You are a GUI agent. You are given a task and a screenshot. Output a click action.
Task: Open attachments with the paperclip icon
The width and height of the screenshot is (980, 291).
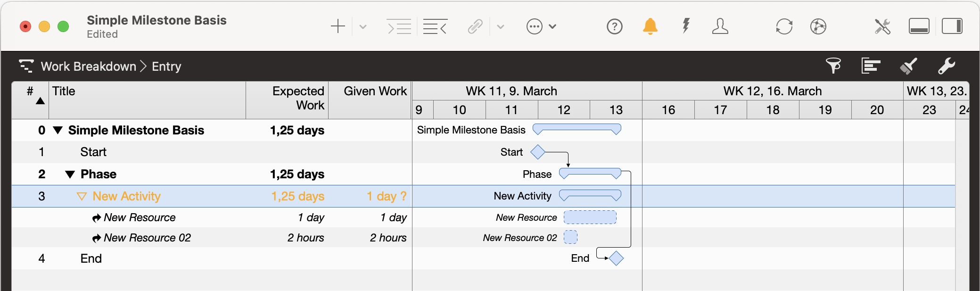coord(475,26)
